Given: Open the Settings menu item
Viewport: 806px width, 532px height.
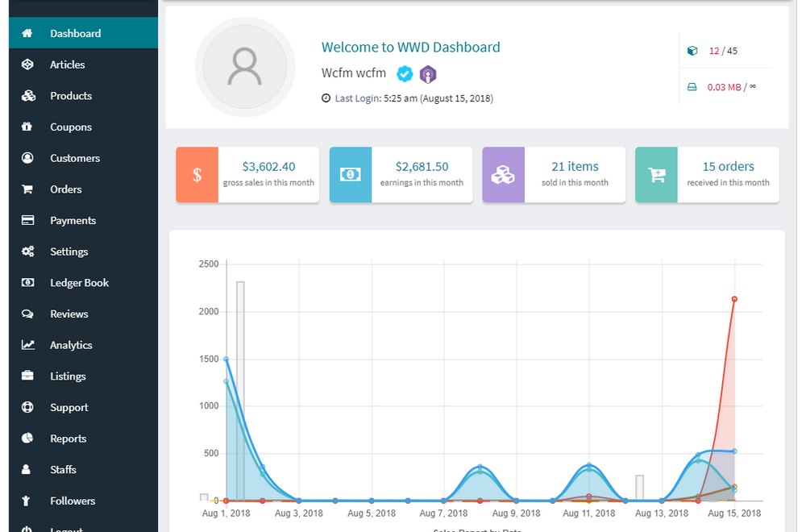Looking at the screenshot, I should point(83,251).
